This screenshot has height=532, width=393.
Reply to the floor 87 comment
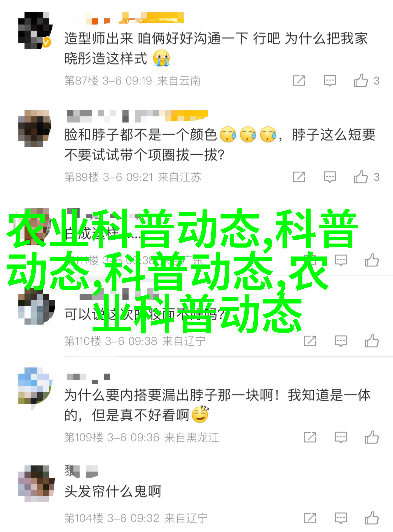coord(330,81)
